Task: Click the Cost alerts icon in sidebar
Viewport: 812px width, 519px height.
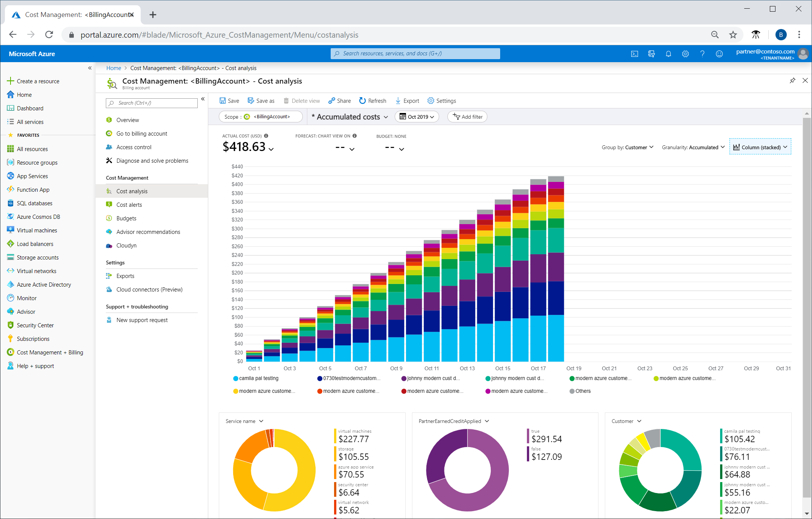Action: (x=110, y=205)
